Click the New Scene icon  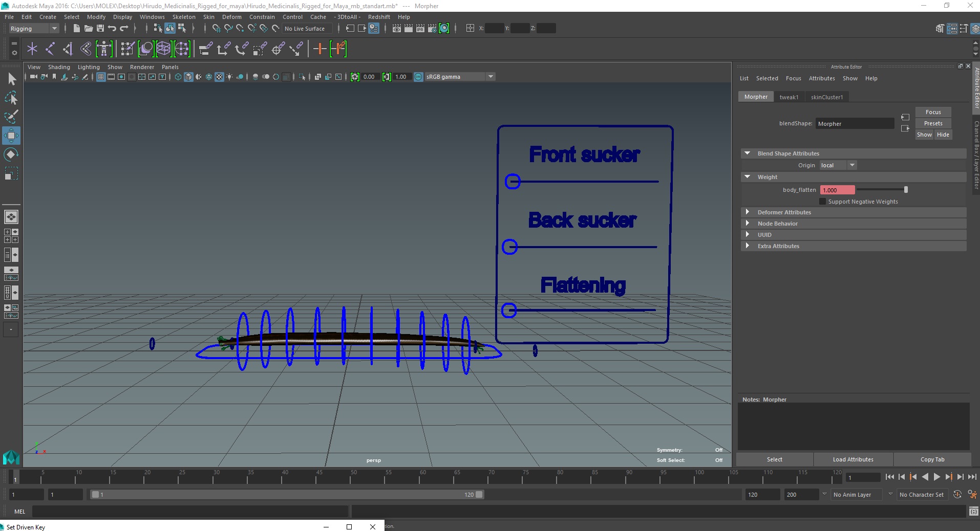[76, 29]
